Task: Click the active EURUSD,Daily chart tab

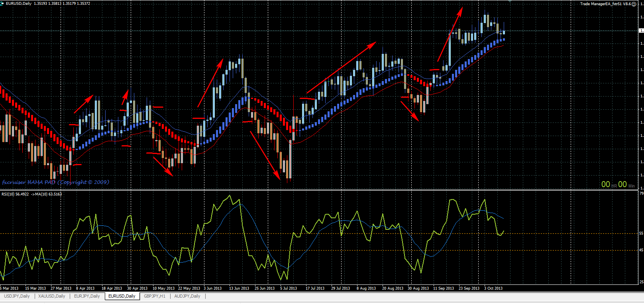Action: click(x=122, y=296)
